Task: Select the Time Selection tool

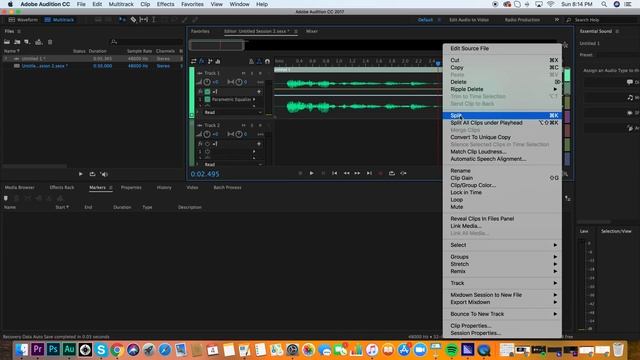Action: pyautogui.click(x=154, y=20)
